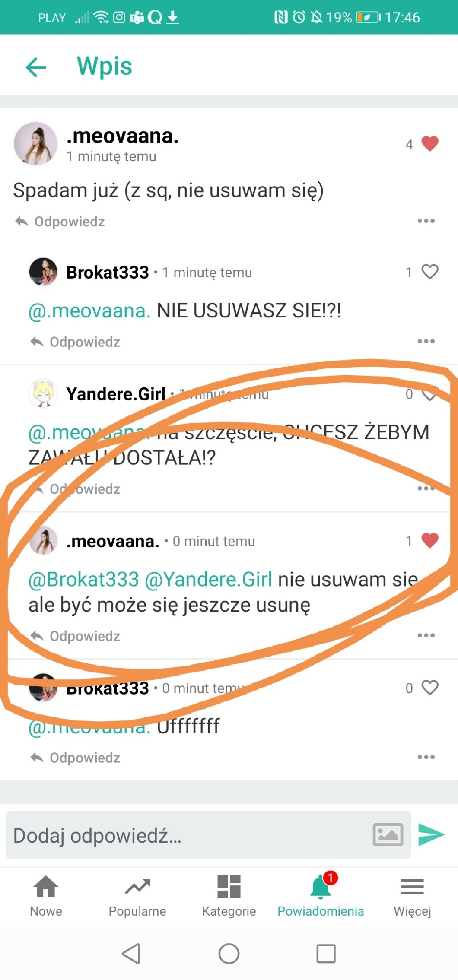Open the Więcej hamburger menu
This screenshot has width=458, height=980.
[412, 896]
